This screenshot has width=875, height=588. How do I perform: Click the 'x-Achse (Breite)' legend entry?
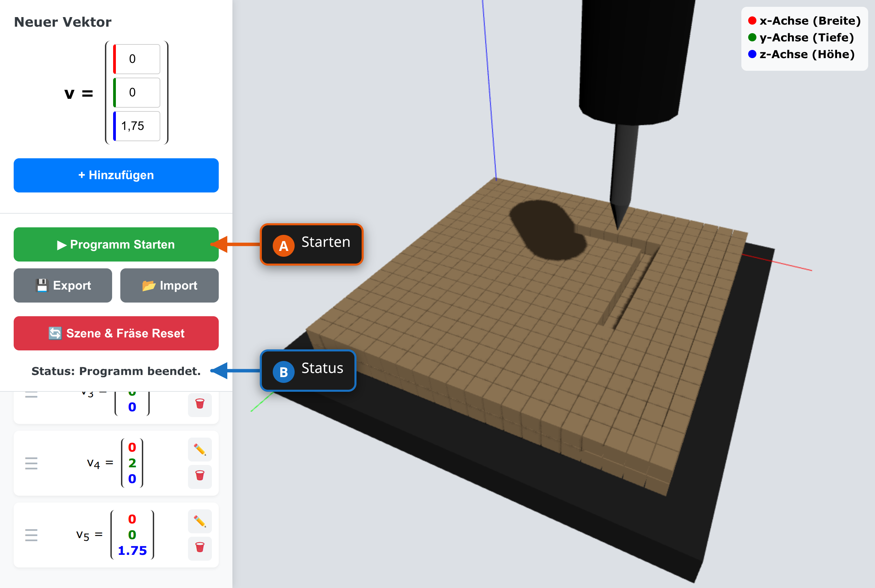[x=805, y=21]
